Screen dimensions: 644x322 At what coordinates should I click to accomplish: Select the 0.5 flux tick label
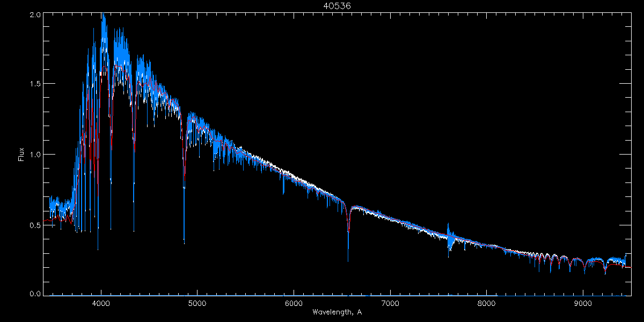pos(35,225)
